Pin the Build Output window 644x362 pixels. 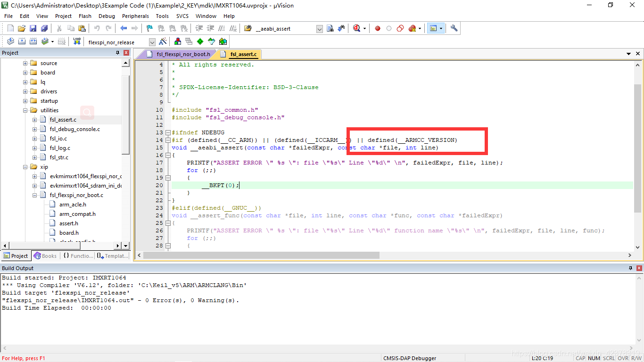click(x=630, y=268)
